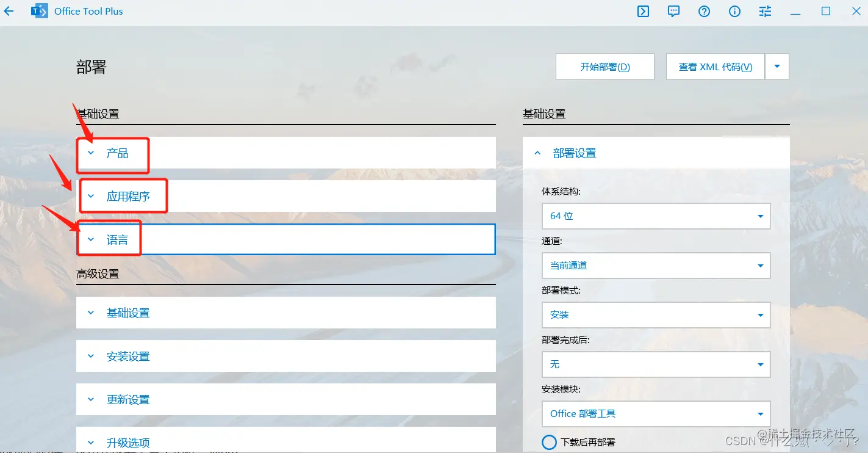Open the 体系结构 dropdown showing 64 位
The width and height of the screenshot is (868, 453).
656,216
